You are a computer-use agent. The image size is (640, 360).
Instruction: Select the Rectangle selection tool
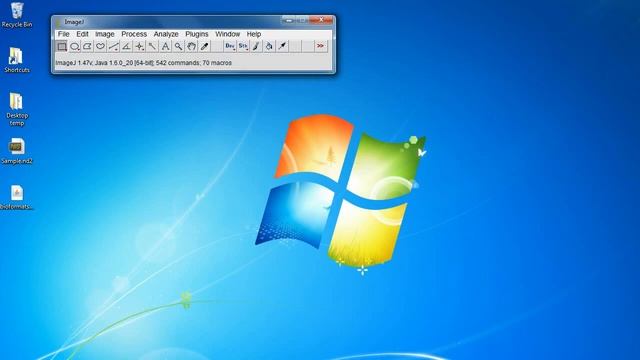point(62,47)
